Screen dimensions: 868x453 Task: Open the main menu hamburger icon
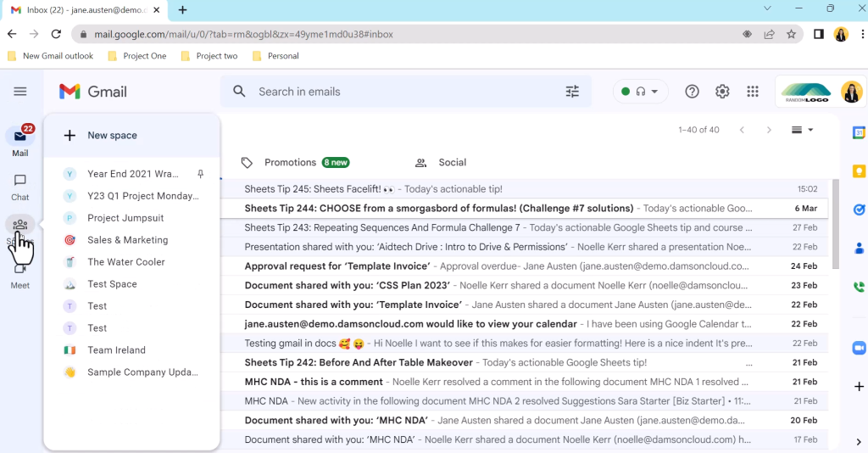point(20,92)
